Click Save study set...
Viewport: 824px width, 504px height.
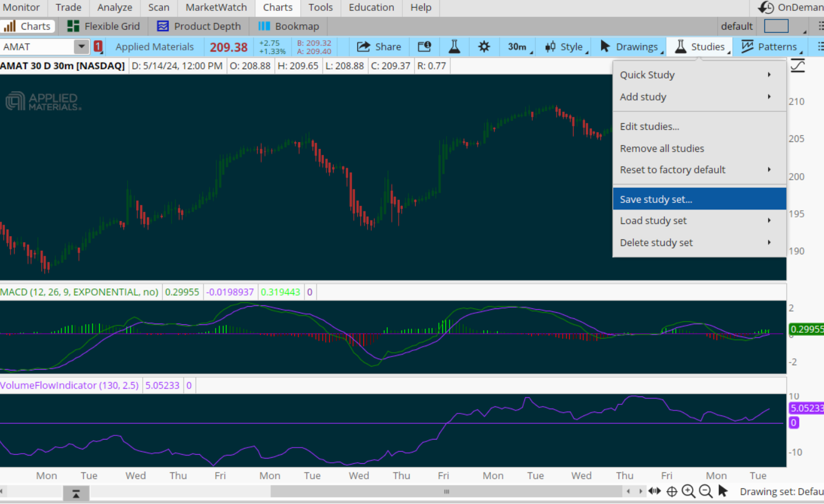tap(699, 199)
